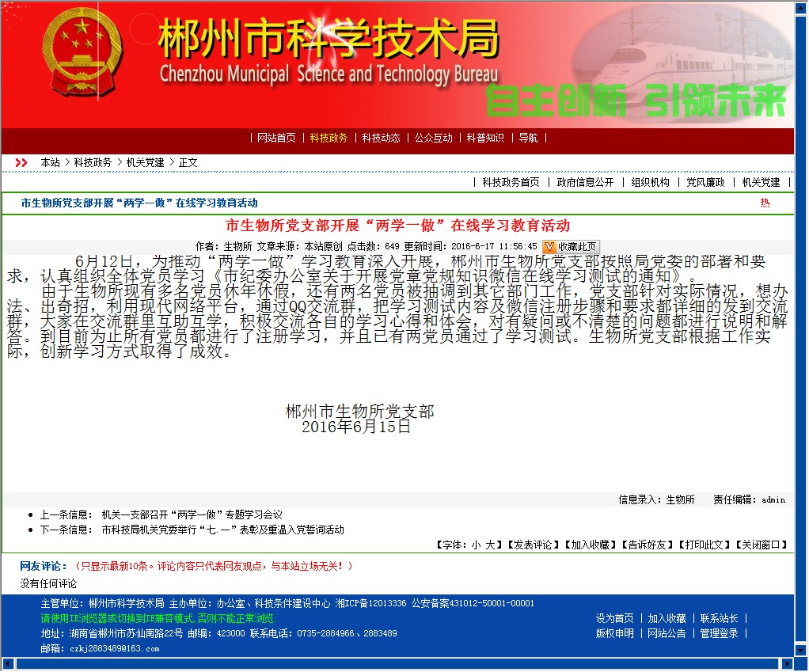
Task: Click the national emblem logo in header
Action: point(82,51)
